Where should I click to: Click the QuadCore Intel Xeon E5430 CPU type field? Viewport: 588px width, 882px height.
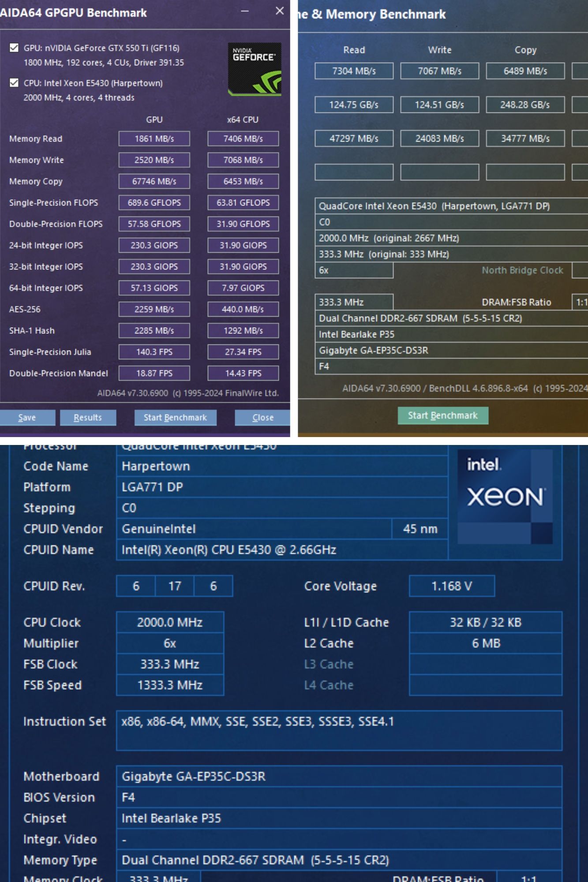coord(451,206)
